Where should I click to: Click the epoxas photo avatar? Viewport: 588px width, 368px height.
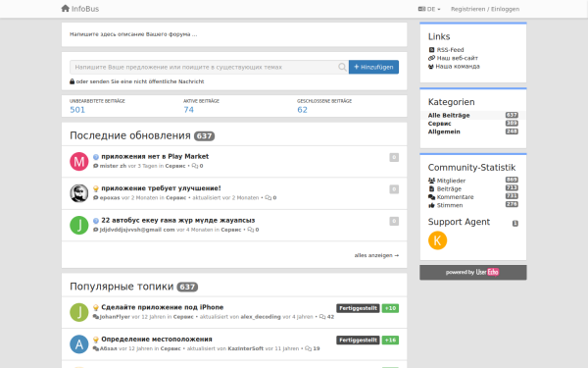79,193
